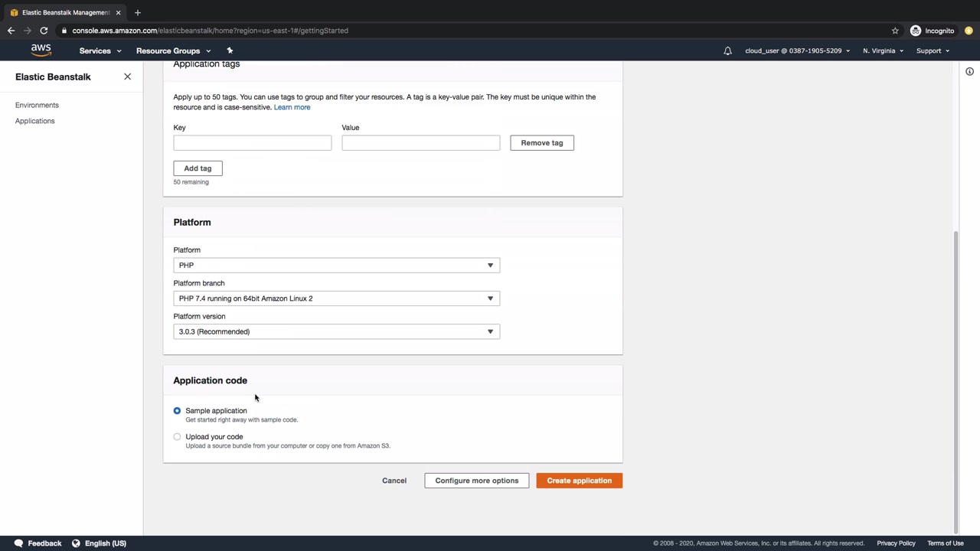Viewport: 980px width, 551px height.
Task: Select the Sample application radio option
Action: point(177,411)
